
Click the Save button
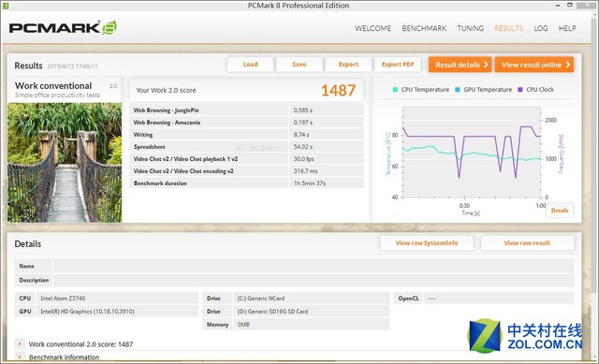pos(299,65)
